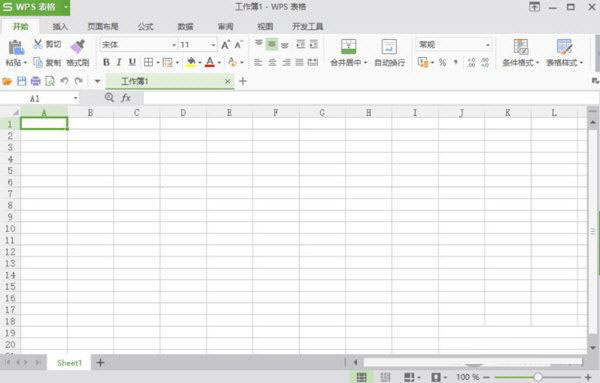This screenshot has height=383, width=600.
Task: Open the font name dropdown 宋体
Action: pos(174,45)
